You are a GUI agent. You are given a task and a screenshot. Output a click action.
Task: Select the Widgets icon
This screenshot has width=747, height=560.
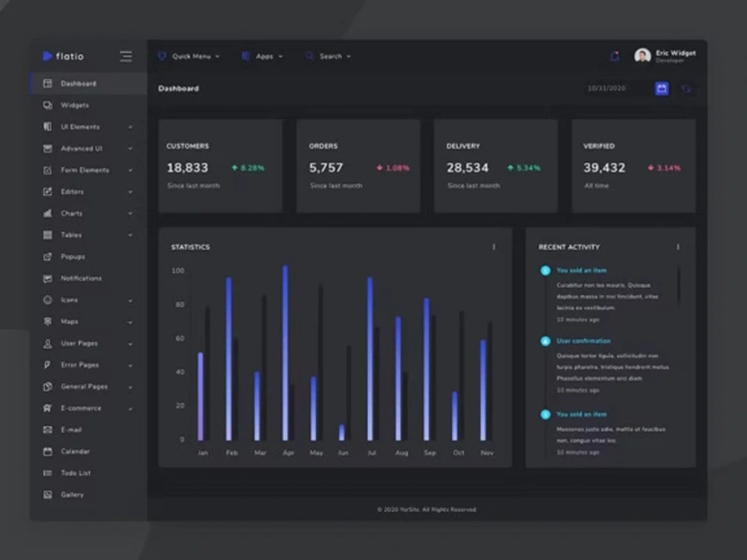pos(47,105)
